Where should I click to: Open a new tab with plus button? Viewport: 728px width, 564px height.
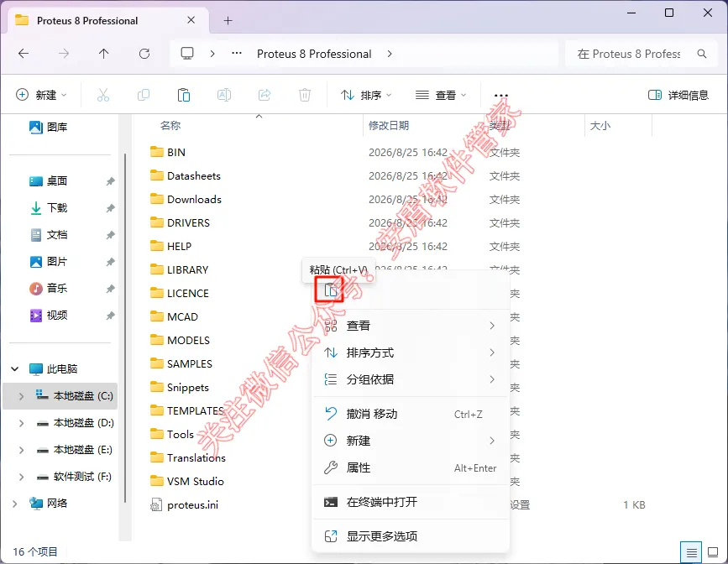click(228, 20)
